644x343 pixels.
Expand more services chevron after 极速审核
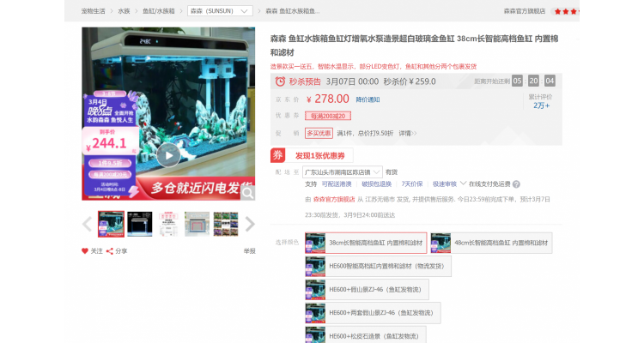pyautogui.click(x=463, y=184)
